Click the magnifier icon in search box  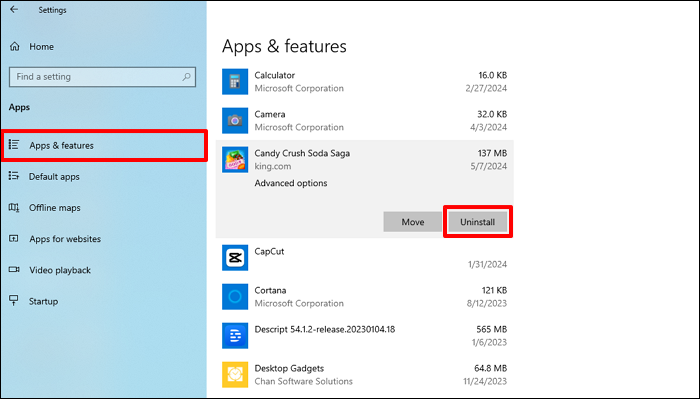click(186, 77)
